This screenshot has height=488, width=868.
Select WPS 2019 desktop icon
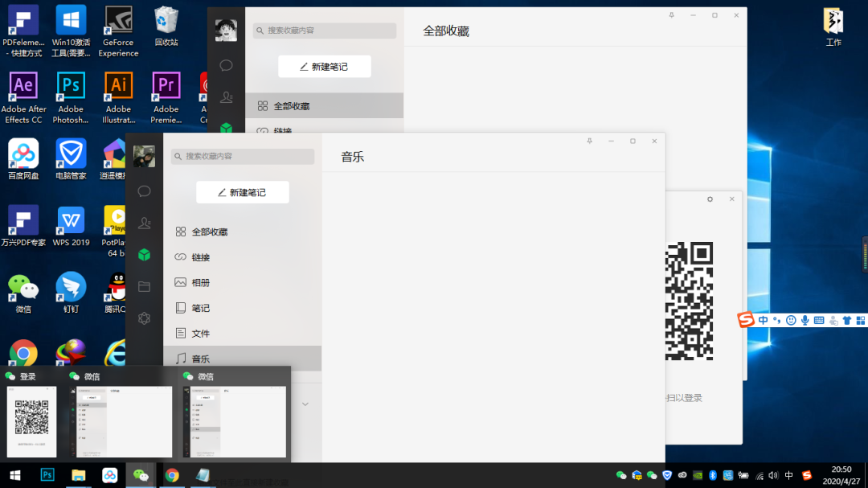click(71, 226)
